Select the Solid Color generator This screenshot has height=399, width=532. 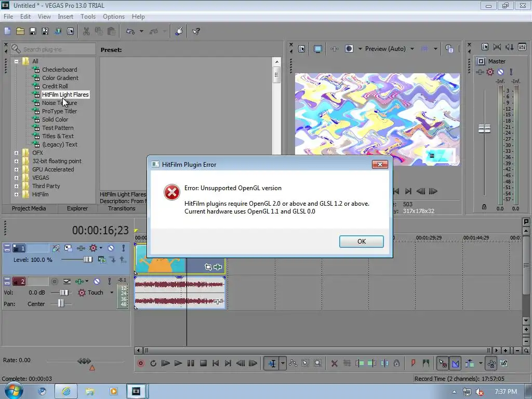[x=55, y=119]
